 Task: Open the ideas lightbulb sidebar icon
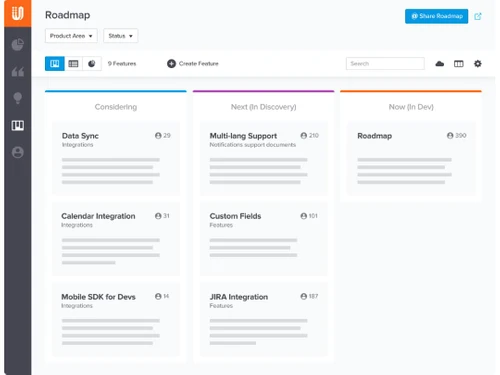pyautogui.click(x=18, y=98)
